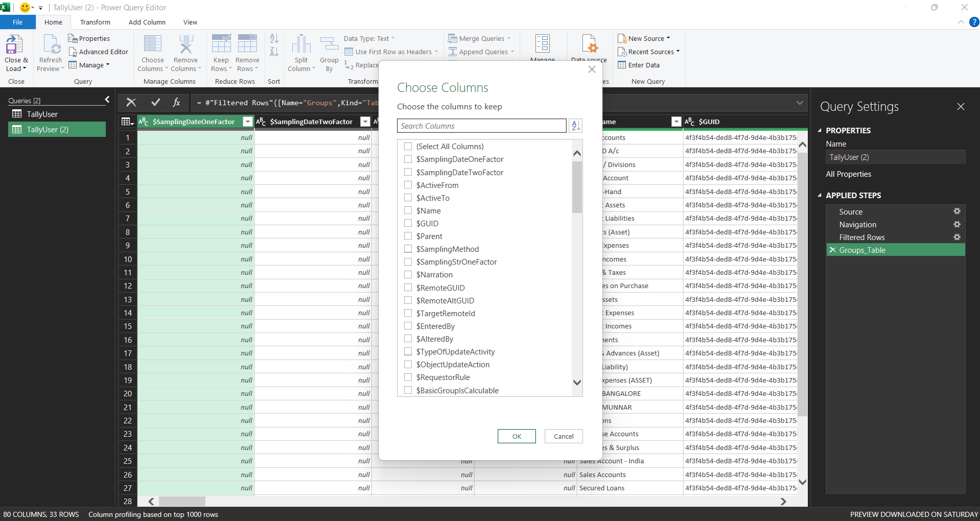Switch to the Transform ribbon tab
Image resolution: width=980 pixels, height=521 pixels.
95,22
